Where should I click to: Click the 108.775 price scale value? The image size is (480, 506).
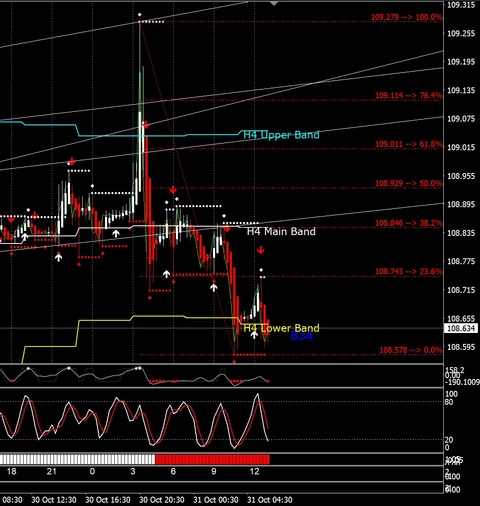click(461, 261)
